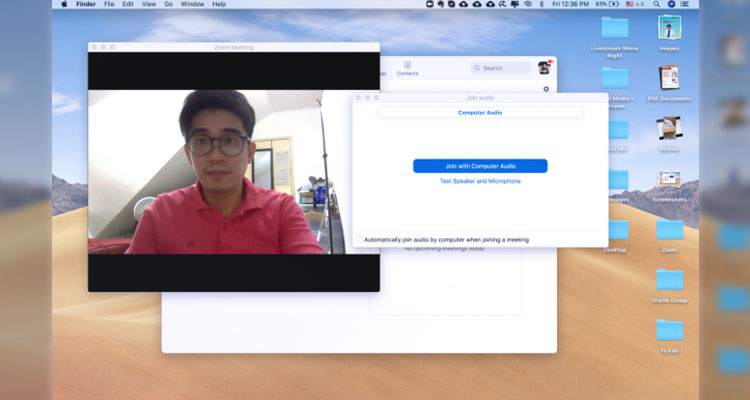Click the U.S. flag input source icon
The width and height of the screenshot is (750, 400).
pyautogui.click(x=629, y=4)
